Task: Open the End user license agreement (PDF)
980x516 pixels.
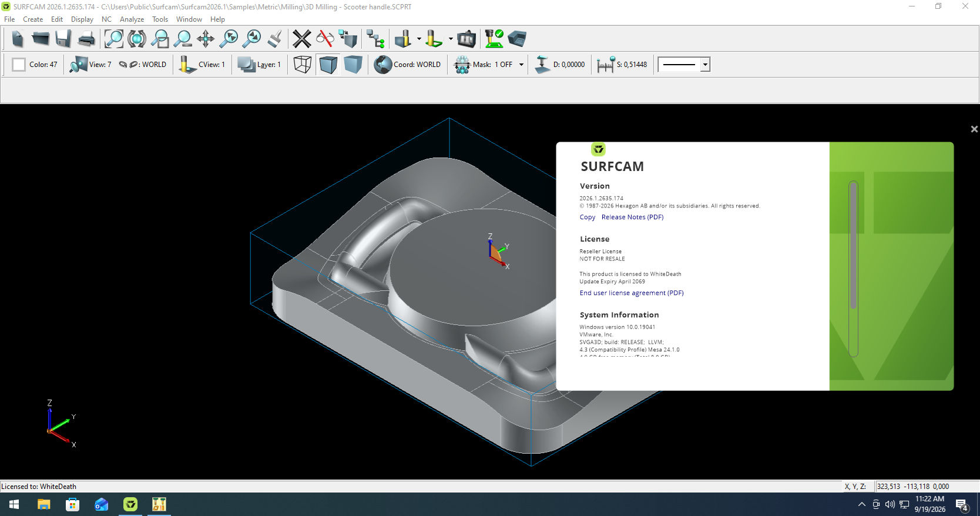Action: [x=632, y=293]
